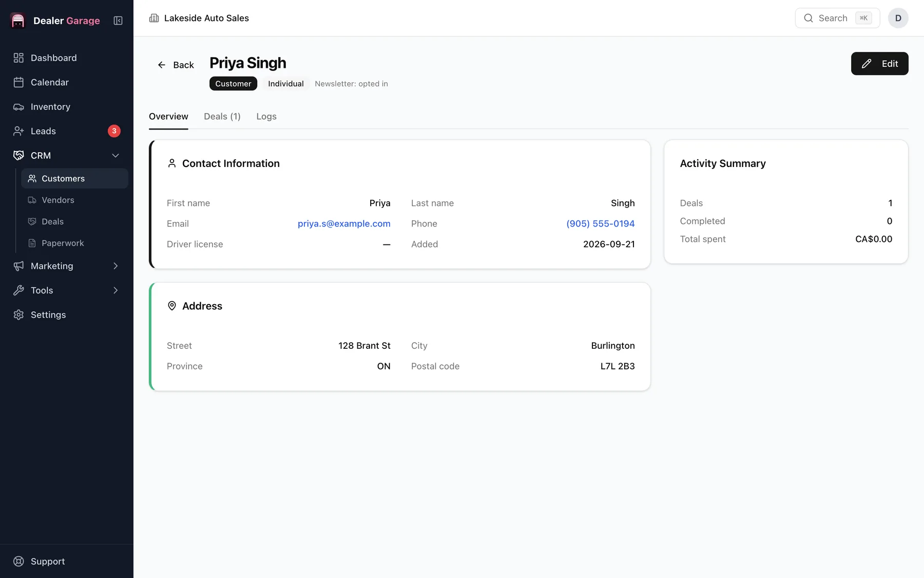Viewport: 924px width, 578px height.
Task: Go to the Calendar page
Action: pyautogui.click(x=67, y=82)
